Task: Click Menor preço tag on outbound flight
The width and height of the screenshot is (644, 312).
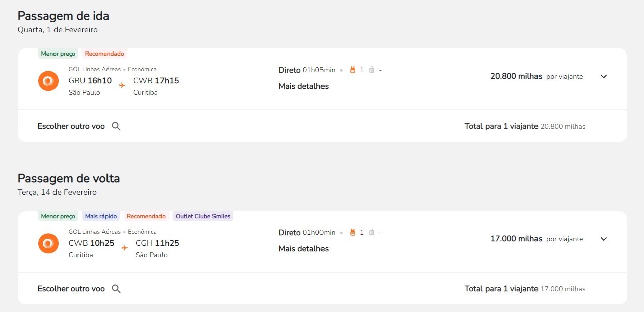Action: click(58, 54)
